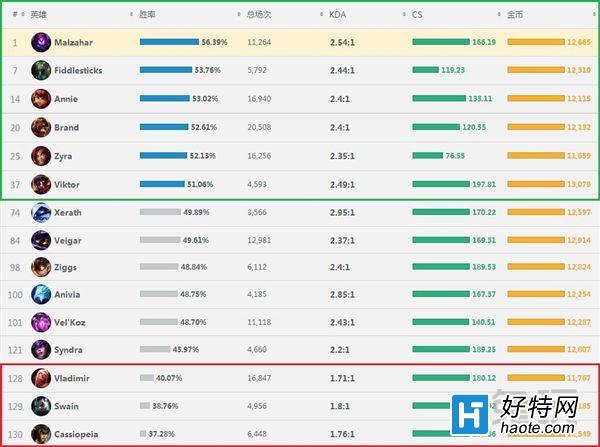The image size is (600, 447).
Task: Open the Brand name link
Action: click(67, 127)
